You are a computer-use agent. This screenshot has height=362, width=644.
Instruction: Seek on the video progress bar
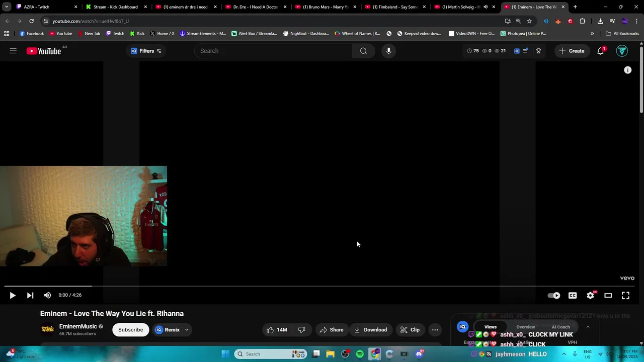tap(319, 287)
